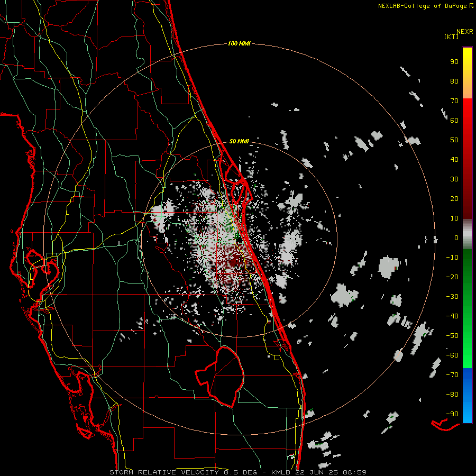This screenshot has width=476, height=476.
Task: Click the 100 NMI range ring label
Action: coord(239,43)
